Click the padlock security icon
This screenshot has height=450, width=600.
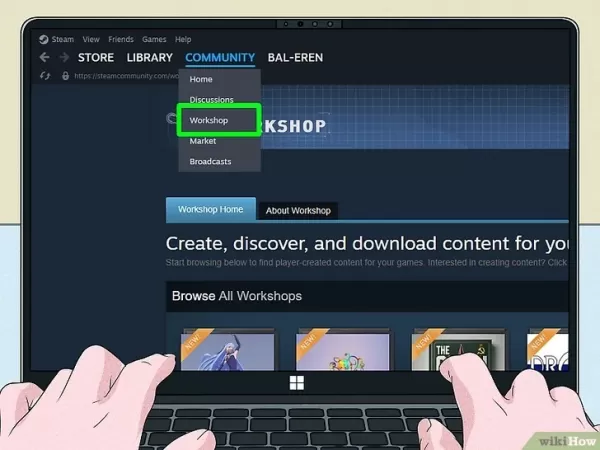pos(65,76)
